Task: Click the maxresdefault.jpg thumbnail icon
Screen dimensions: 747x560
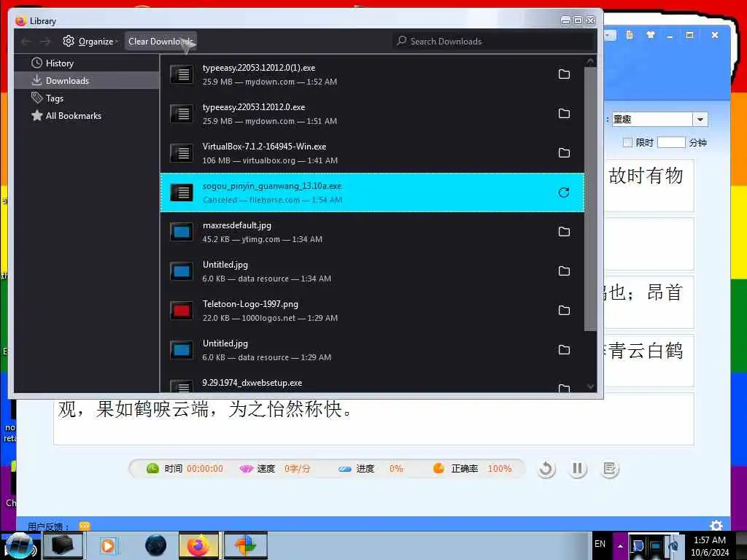Action: click(182, 232)
